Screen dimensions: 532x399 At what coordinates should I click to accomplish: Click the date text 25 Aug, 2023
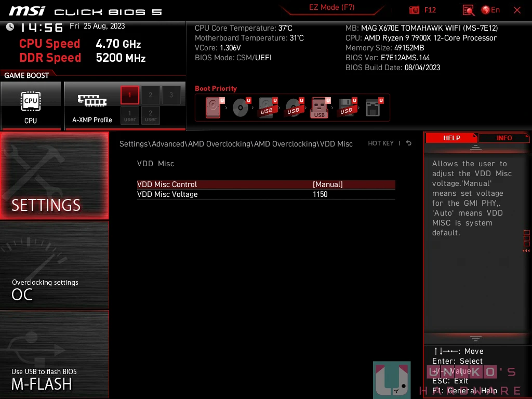pos(104,26)
